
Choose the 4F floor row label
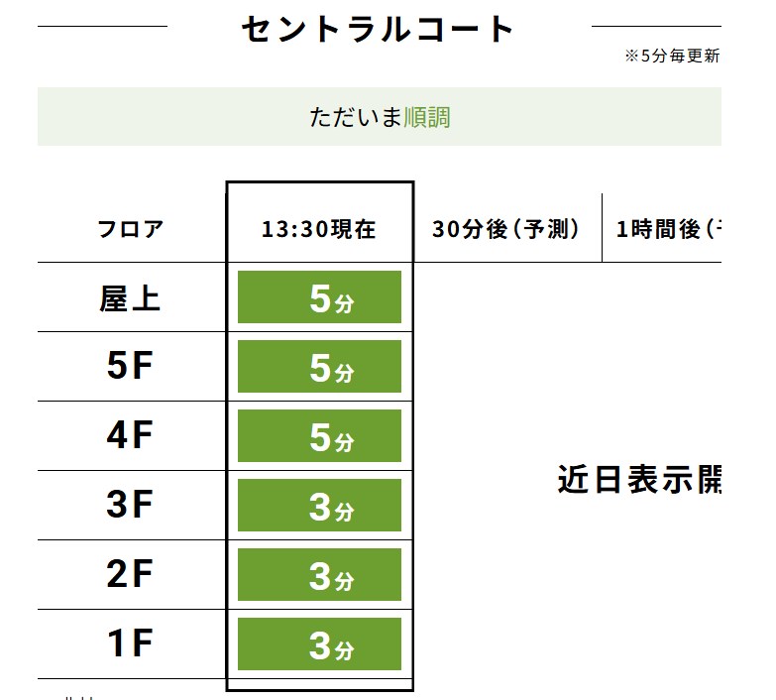(131, 436)
